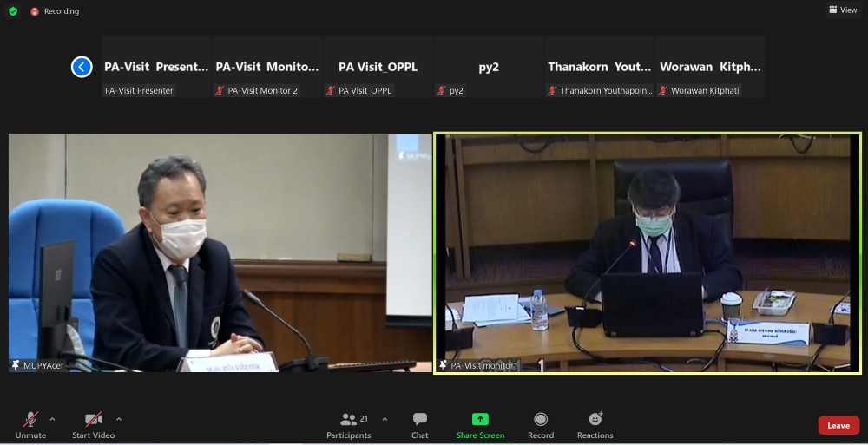Click the red Recording indicator
The image size is (868, 445).
(x=54, y=11)
